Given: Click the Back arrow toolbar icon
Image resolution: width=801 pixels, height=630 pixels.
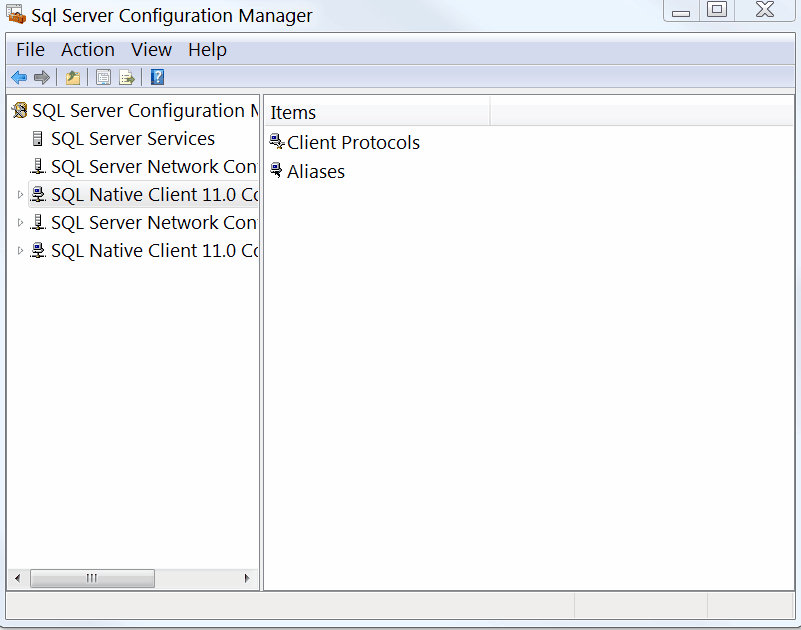Looking at the screenshot, I should (19, 78).
